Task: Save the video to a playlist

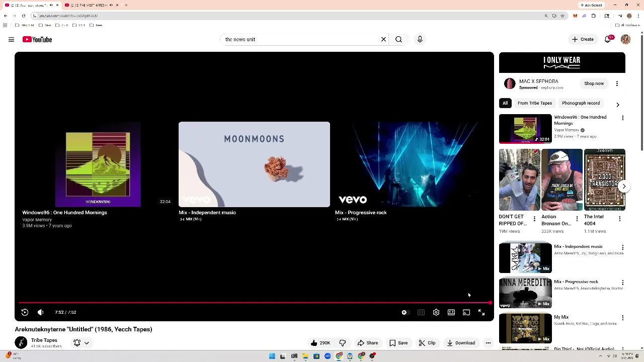Action: coord(398,343)
